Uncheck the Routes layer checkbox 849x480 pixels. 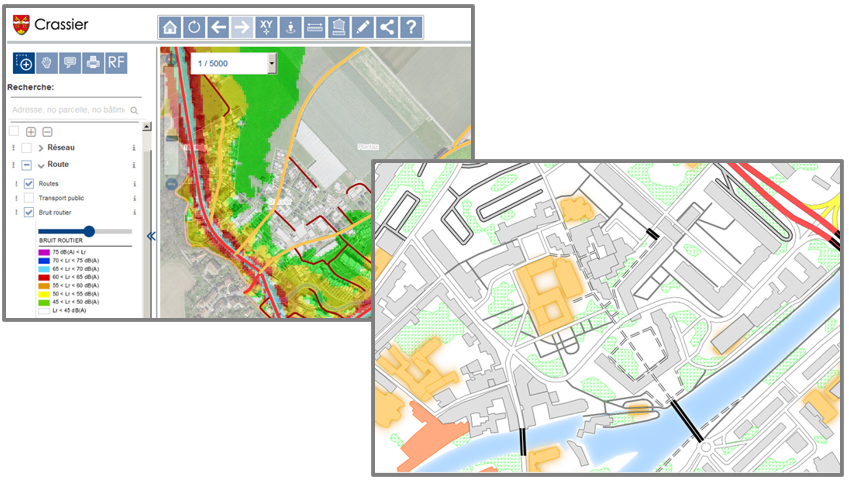tap(29, 184)
